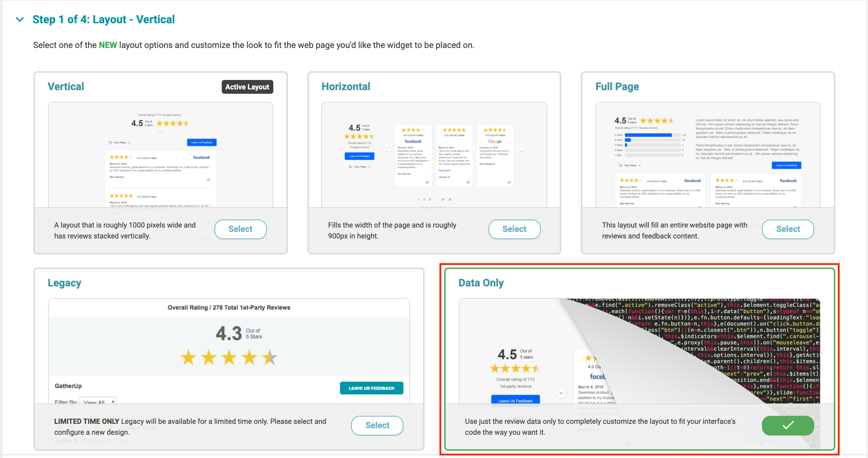Viewport: 868px width, 458px height.
Task: Select the Legacy layout
Action: pyautogui.click(x=377, y=425)
